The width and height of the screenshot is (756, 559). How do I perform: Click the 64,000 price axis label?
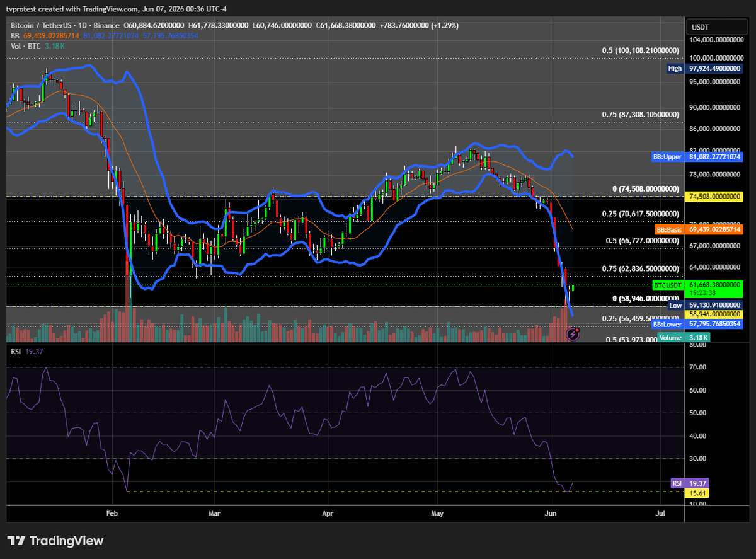(715, 267)
